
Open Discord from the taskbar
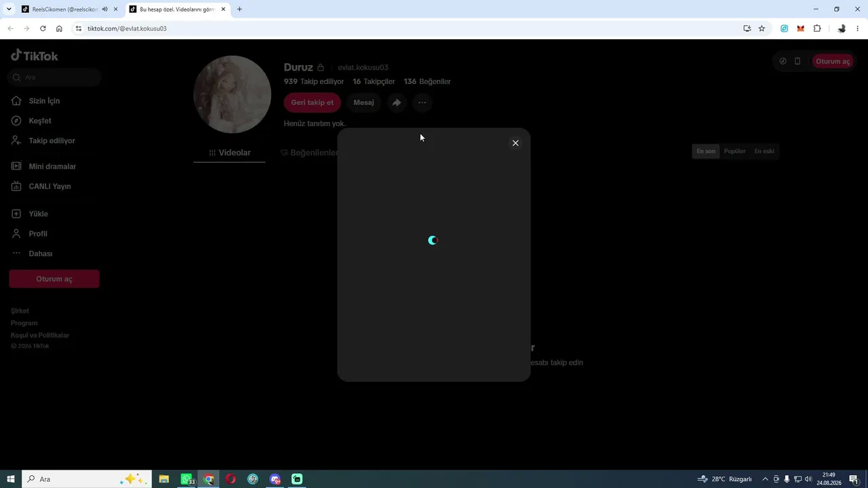(x=275, y=479)
